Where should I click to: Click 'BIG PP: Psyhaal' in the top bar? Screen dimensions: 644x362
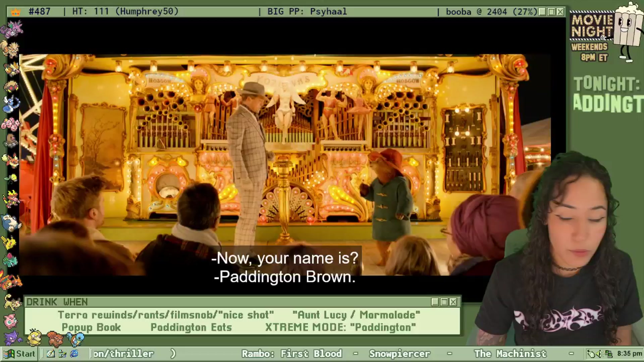(307, 11)
